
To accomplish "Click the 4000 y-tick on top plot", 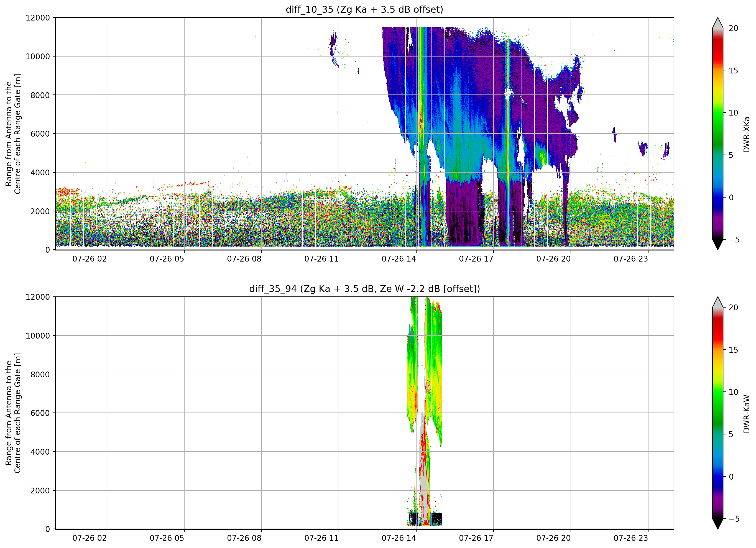I will [40, 173].
